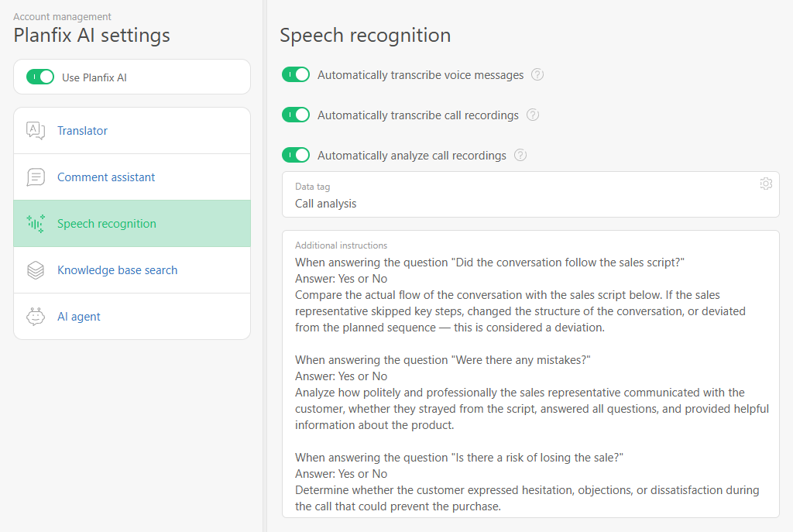793x532 pixels.
Task: Toggle Use Planfix AI switch
Action: (40, 77)
